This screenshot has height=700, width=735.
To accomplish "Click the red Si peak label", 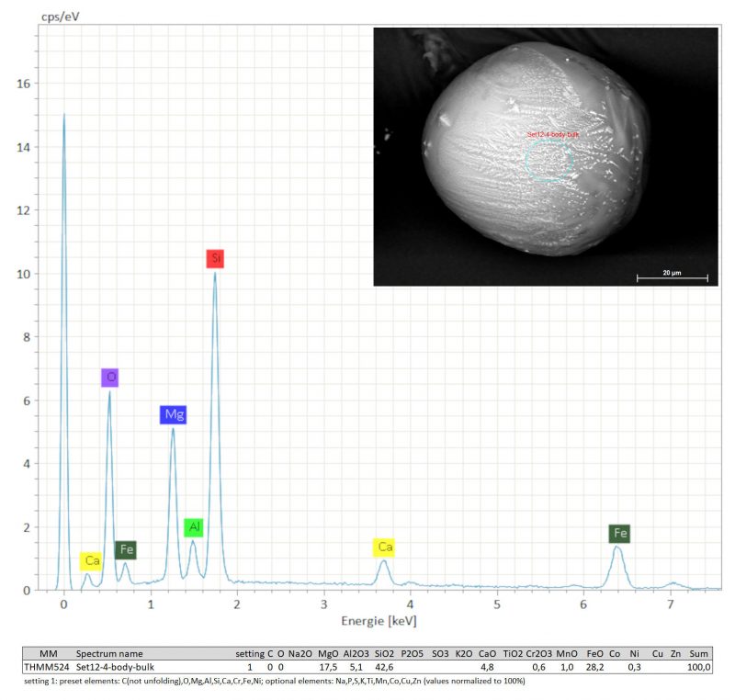I will pos(214,258).
